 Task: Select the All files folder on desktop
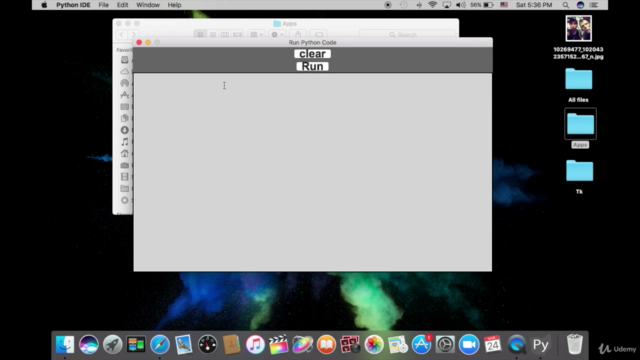[578, 79]
